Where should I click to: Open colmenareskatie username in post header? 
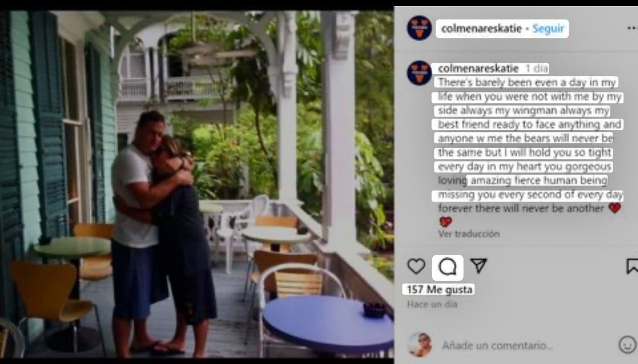(481, 29)
